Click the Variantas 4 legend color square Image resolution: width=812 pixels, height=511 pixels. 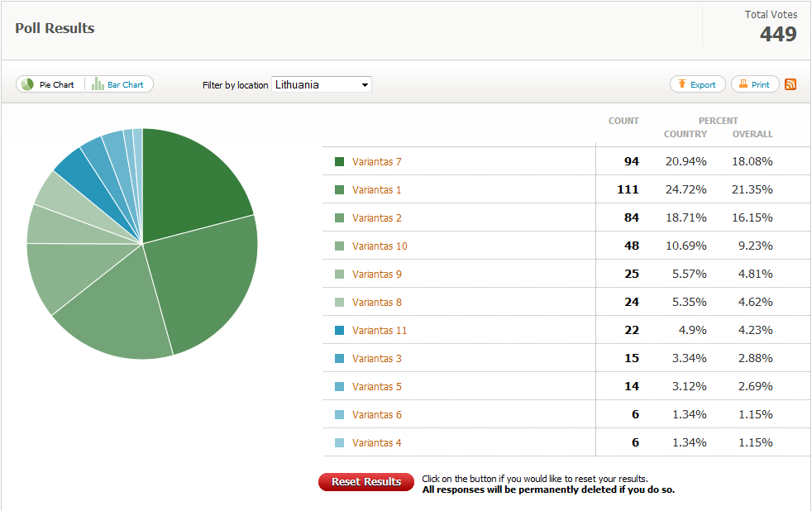[x=339, y=443]
